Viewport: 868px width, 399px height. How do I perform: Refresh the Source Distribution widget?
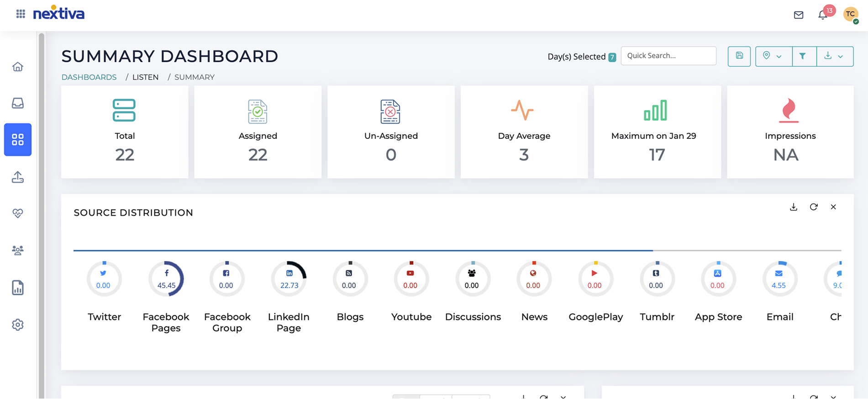813,207
